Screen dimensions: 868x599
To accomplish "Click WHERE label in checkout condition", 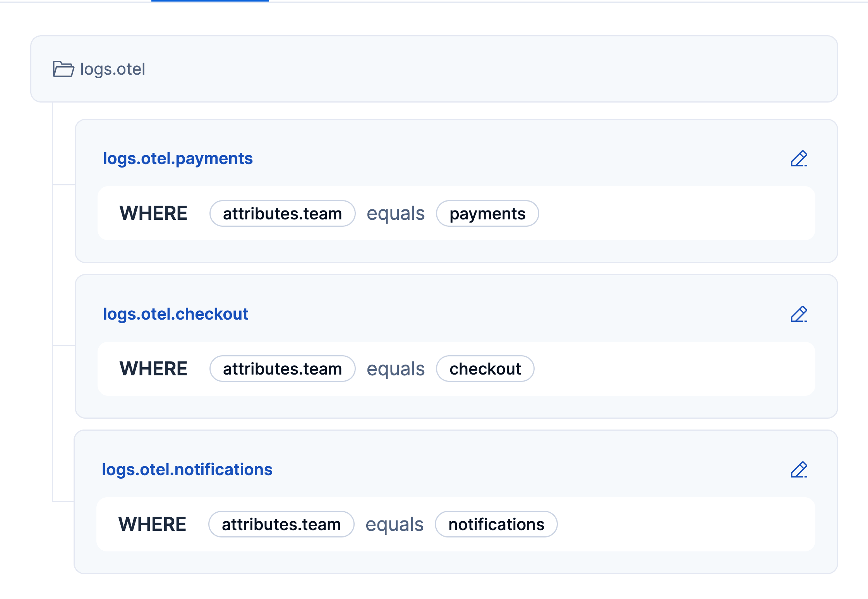I will [153, 369].
